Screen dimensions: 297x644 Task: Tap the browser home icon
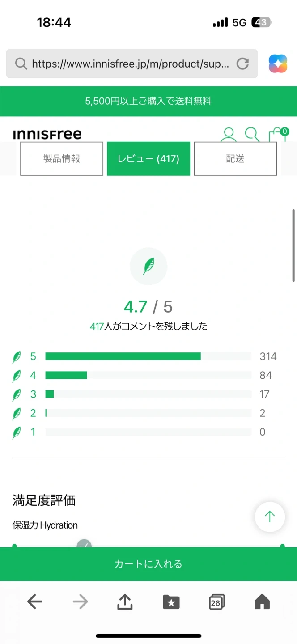click(x=262, y=602)
